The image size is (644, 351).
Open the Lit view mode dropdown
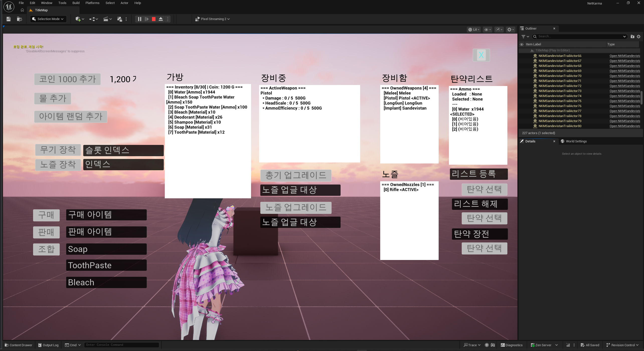[474, 30]
